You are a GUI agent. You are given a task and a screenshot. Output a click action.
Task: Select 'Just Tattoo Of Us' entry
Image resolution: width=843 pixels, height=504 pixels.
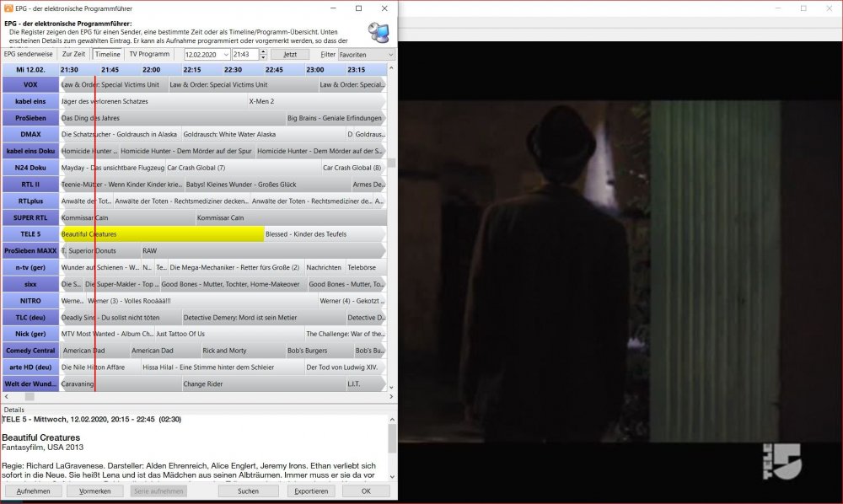click(229, 334)
